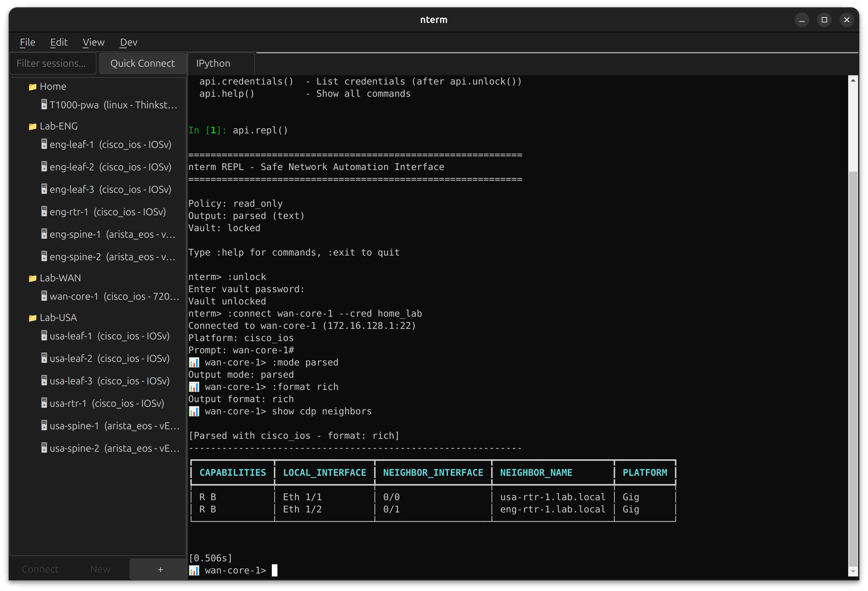Select the usa-spine-2 device icon
This screenshot has width=868, height=591.
pos(44,448)
